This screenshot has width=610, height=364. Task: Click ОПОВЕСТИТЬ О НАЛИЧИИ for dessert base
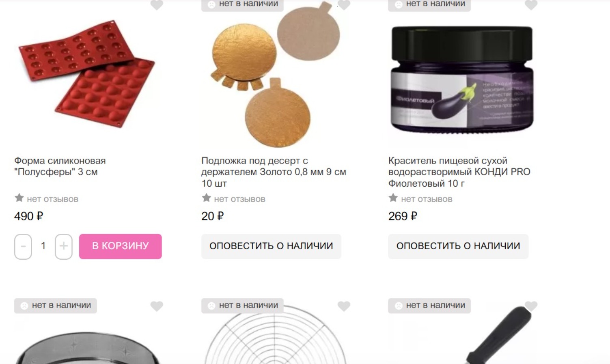271,246
